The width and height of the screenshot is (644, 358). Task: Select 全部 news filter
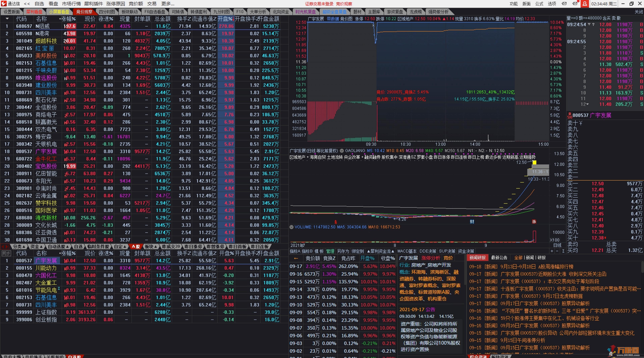[518, 258]
